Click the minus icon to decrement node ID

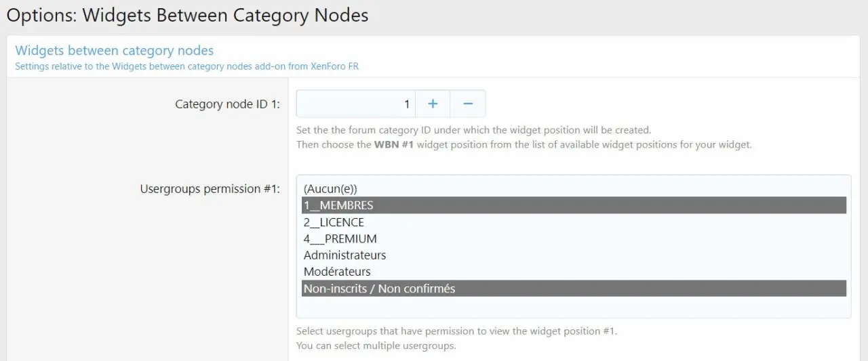[x=467, y=104]
